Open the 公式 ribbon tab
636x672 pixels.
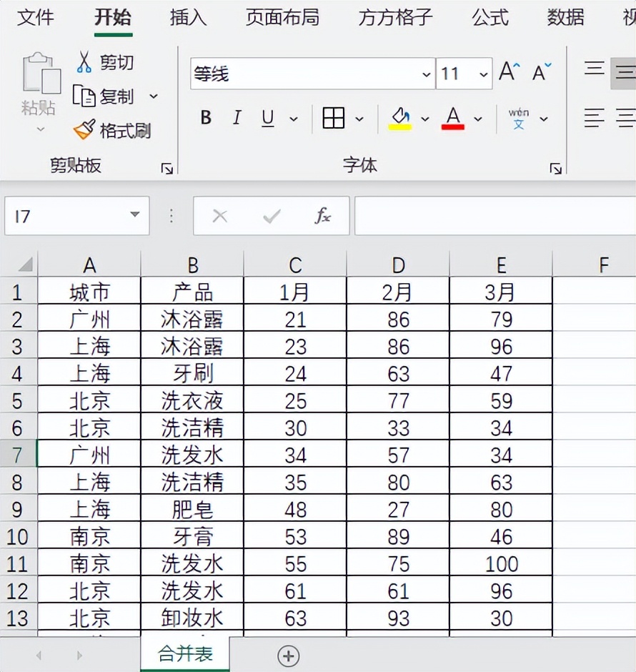tap(490, 18)
